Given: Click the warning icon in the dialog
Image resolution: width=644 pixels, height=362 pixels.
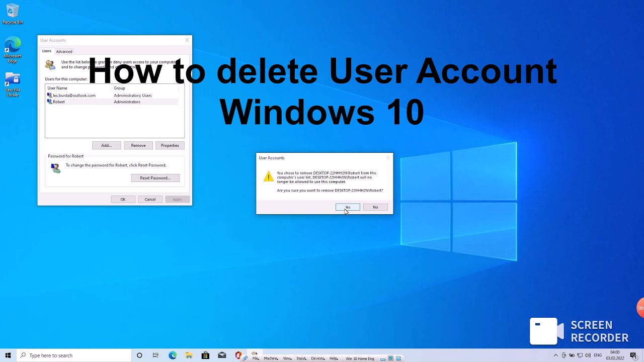Looking at the screenshot, I should [269, 176].
